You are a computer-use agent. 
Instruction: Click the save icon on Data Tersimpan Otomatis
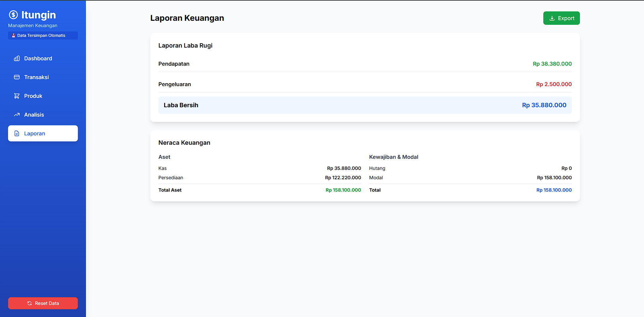point(13,35)
